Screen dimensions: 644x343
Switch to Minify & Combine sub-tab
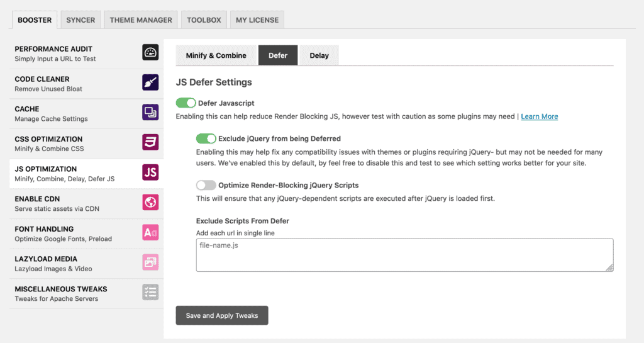point(216,55)
